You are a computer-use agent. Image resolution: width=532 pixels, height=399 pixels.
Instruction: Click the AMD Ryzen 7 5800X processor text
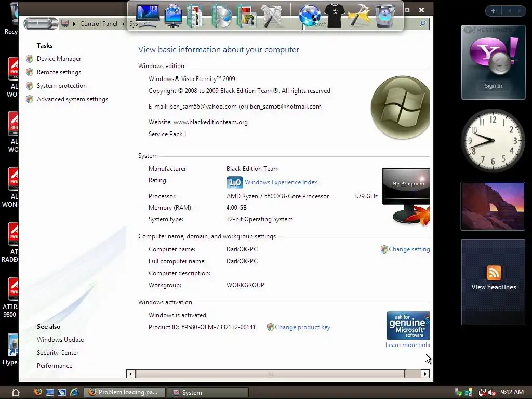277,196
